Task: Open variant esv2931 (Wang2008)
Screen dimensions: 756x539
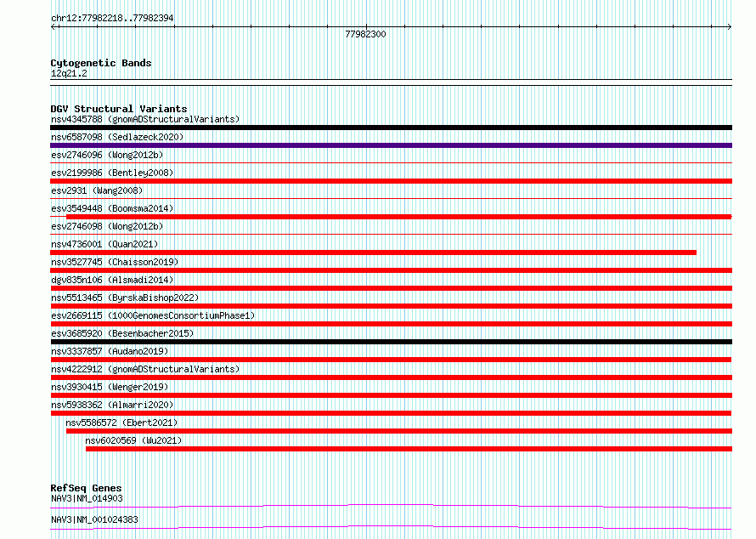Action: [x=97, y=190]
